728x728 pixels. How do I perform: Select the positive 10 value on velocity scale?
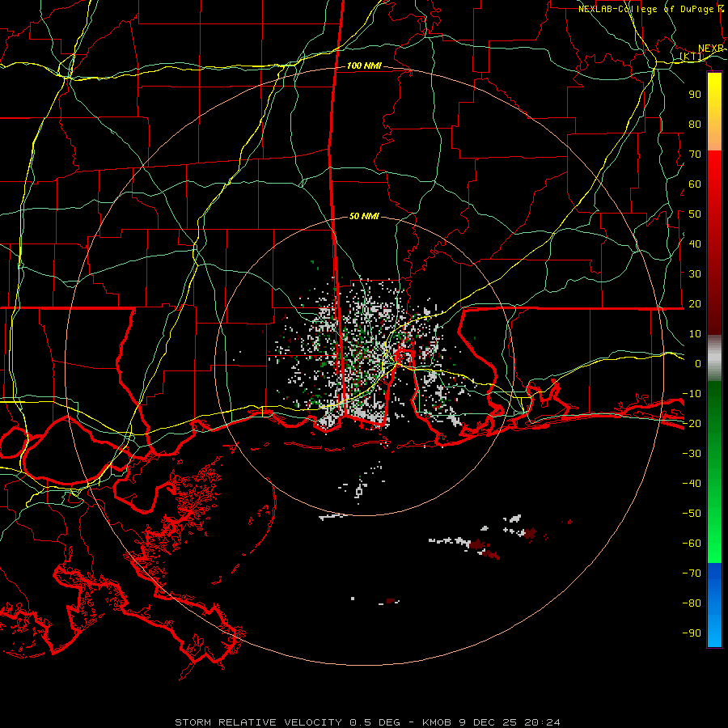[x=695, y=334]
